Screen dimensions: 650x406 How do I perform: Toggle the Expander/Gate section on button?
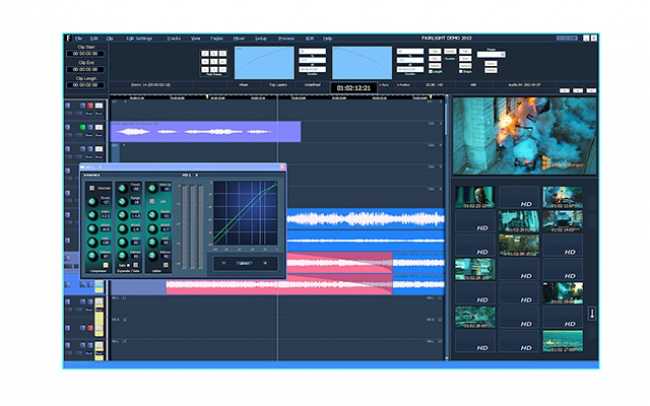coord(136,265)
